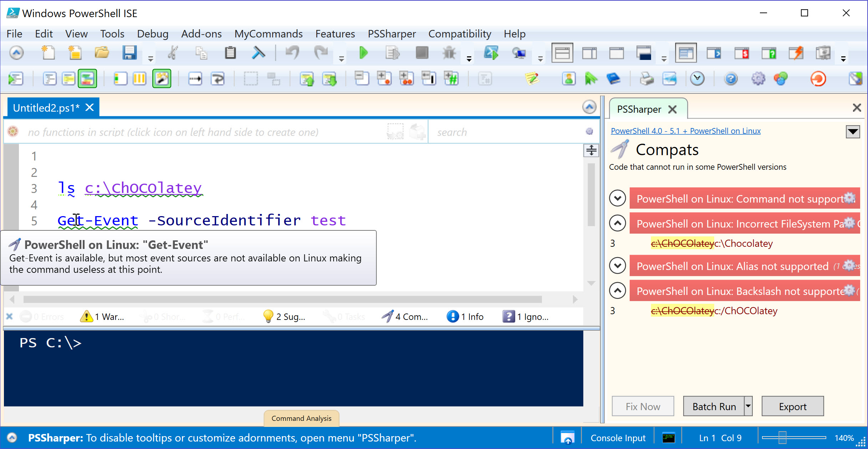Click the function search input field

coord(507,132)
